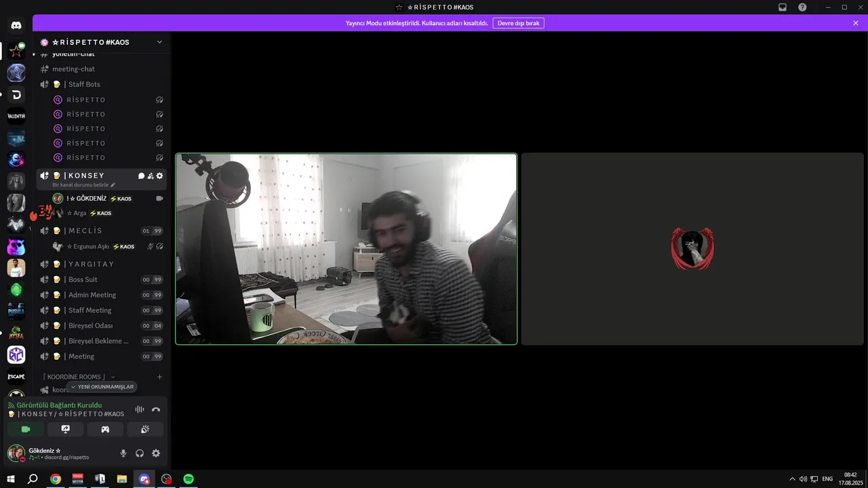The height and width of the screenshot is (488, 868).
Task: Open the white D logo server
Action: pyautogui.click(x=16, y=94)
